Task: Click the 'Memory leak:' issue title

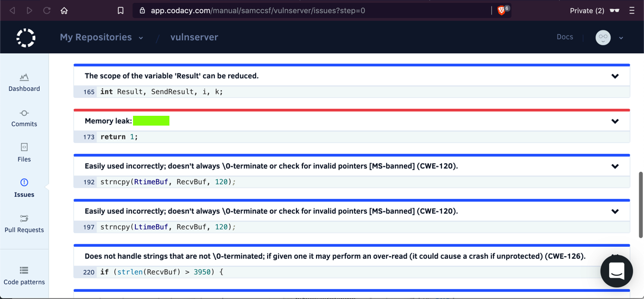Action: (109, 121)
